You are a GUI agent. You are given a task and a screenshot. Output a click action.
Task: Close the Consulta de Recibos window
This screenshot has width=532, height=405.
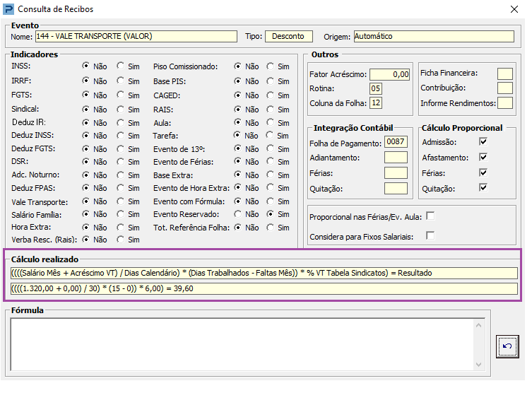point(514,9)
